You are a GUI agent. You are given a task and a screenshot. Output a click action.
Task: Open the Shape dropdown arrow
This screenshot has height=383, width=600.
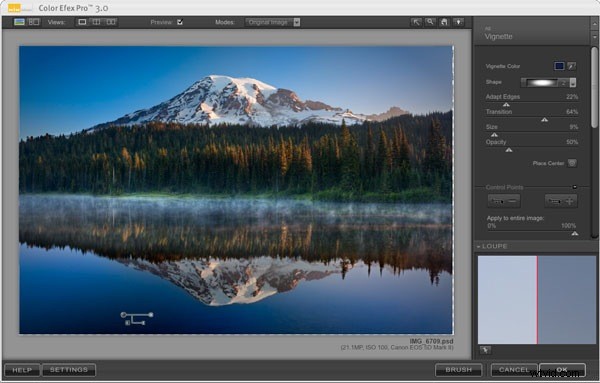click(x=573, y=82)
